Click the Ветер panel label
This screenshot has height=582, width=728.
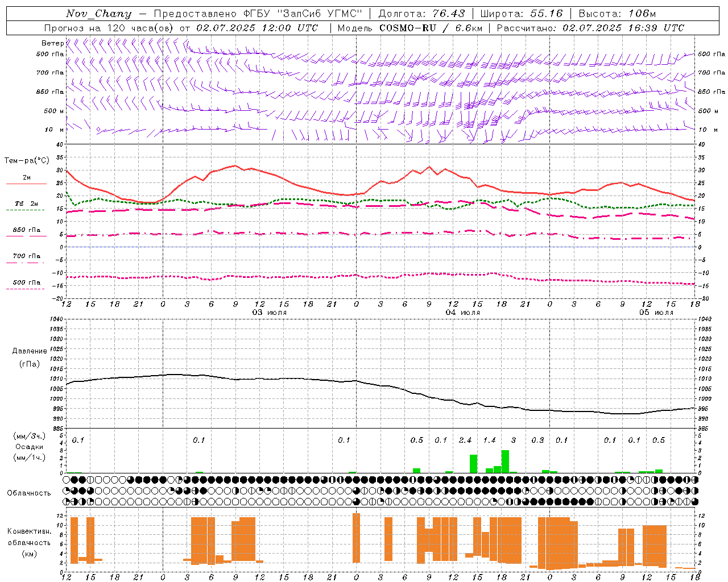[52, 43]
